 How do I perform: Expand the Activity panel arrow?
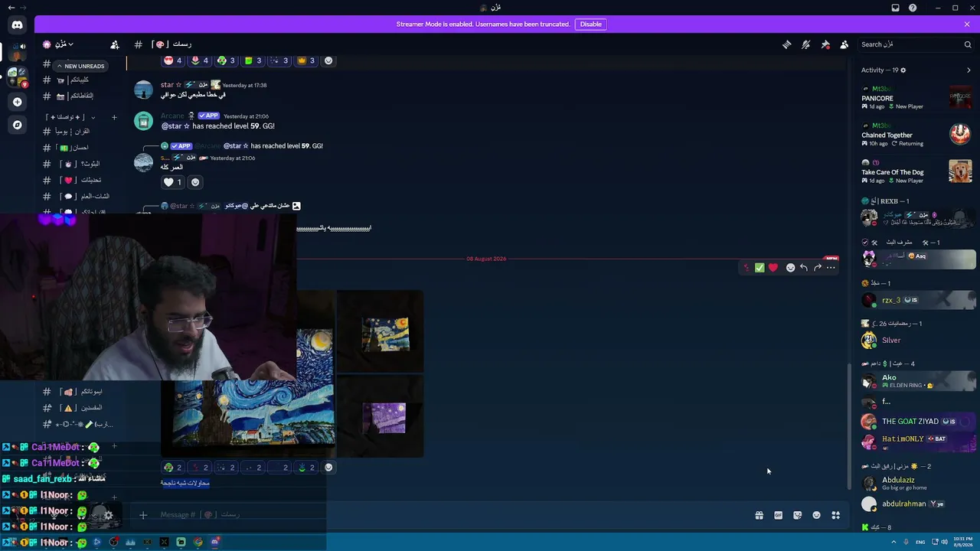point(969,70)
